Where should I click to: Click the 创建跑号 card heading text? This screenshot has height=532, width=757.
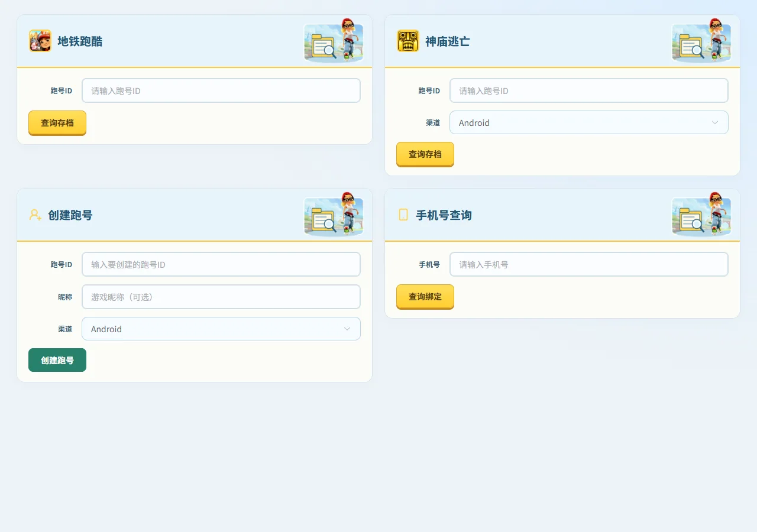pyautogui.click(x=70, y=215)
